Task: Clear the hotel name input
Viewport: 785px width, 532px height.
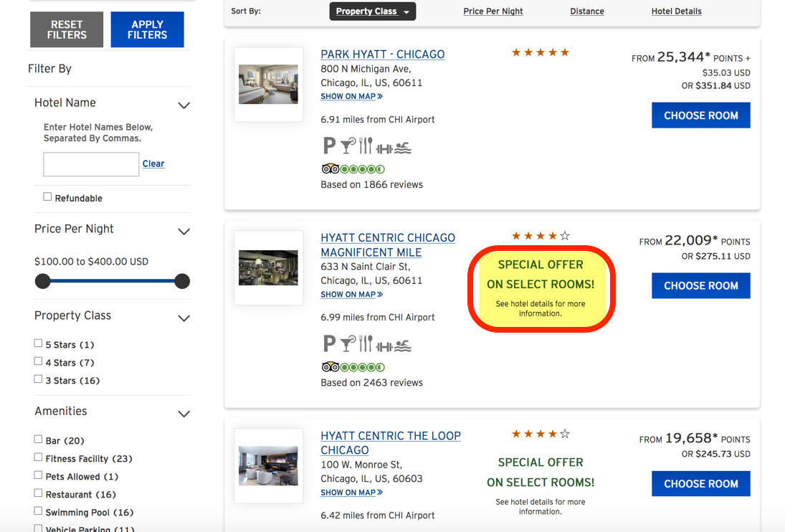Action: (153, 163)
